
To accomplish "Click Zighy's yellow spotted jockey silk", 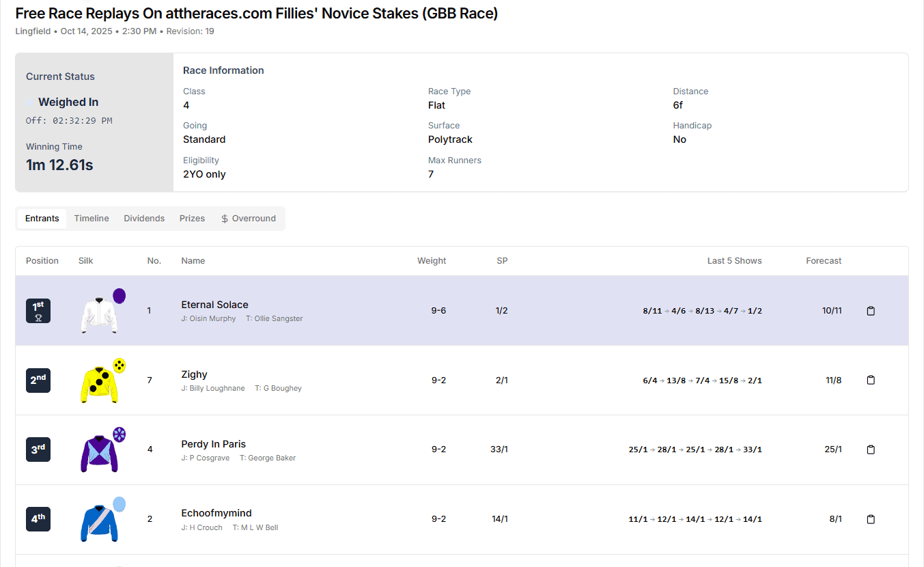I will pos(100,383).
